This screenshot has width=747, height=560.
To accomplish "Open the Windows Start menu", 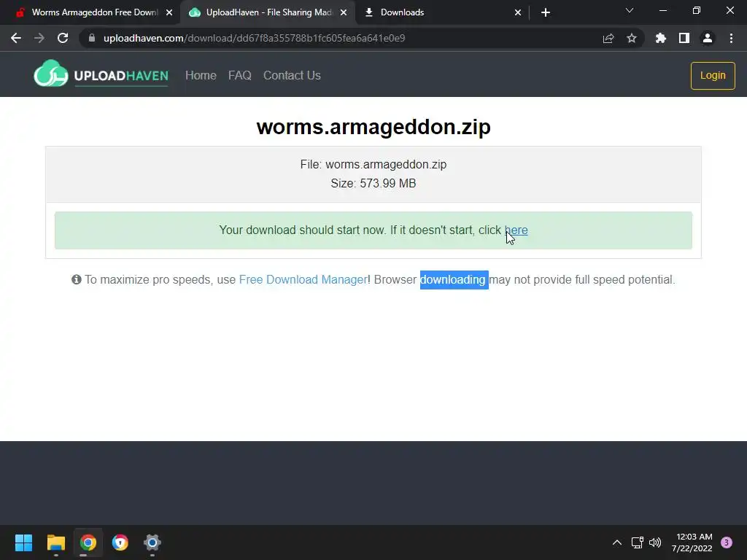I will pyautogui.click(x=23, y=542).
